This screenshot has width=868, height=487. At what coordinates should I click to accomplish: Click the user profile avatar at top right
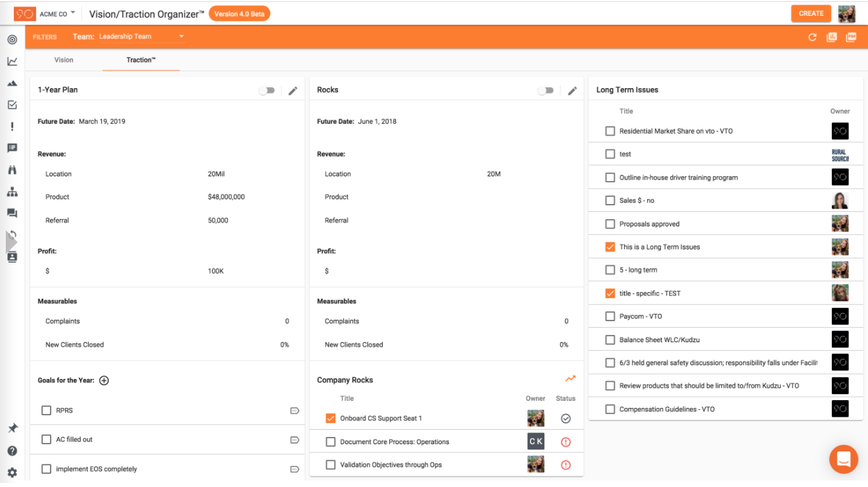(846, 13)
